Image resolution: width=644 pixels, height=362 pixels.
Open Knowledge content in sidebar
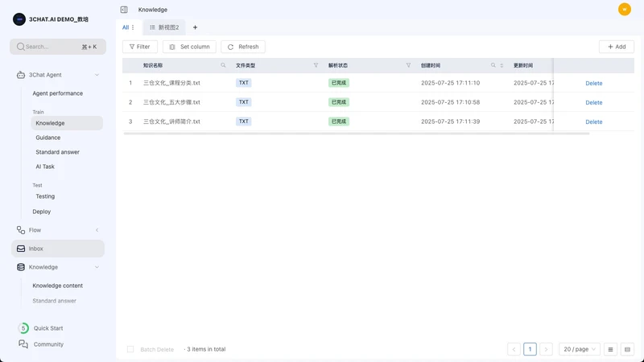pos(57,286)
